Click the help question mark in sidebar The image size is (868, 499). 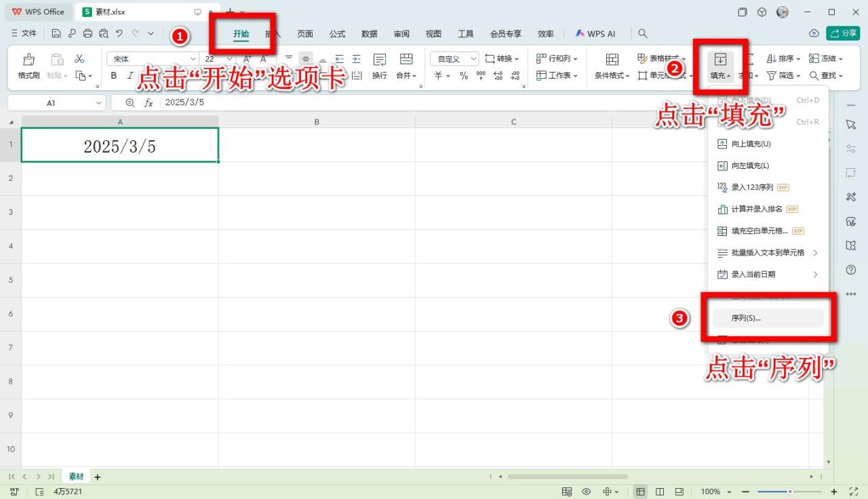point(851,270)
